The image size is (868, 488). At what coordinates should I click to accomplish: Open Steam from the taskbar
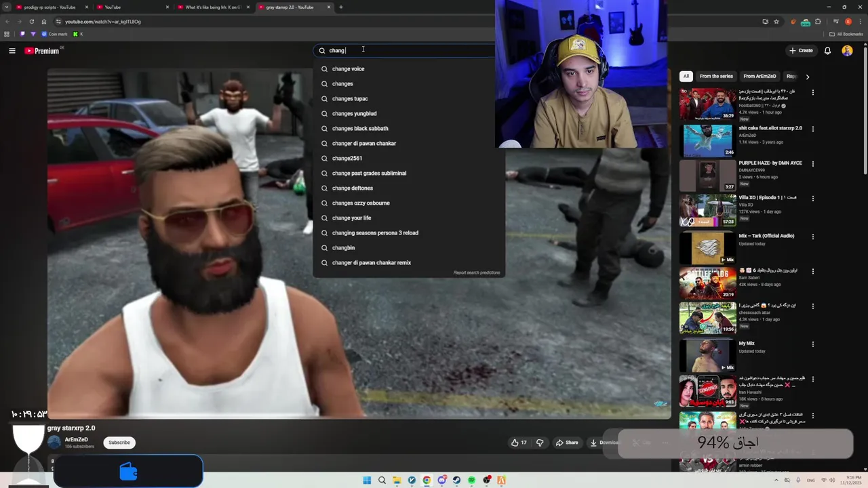[456, 481]
